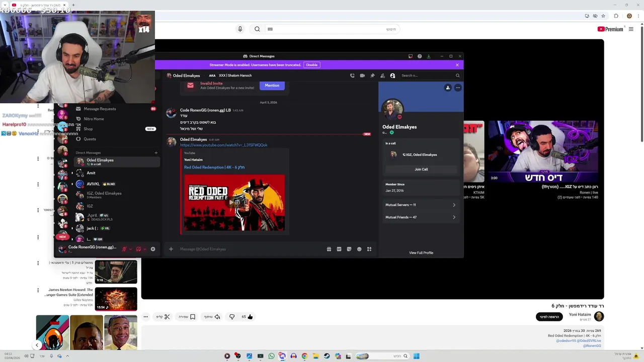Open the Discord apps launcher icon
This screenshot has width=644, height=362.
[x=369, y=249]
